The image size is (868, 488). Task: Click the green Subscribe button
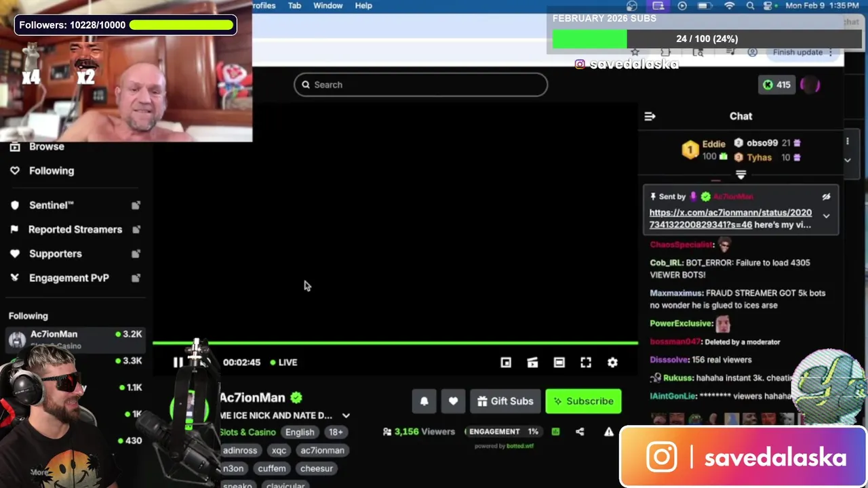tap(583, 401)
